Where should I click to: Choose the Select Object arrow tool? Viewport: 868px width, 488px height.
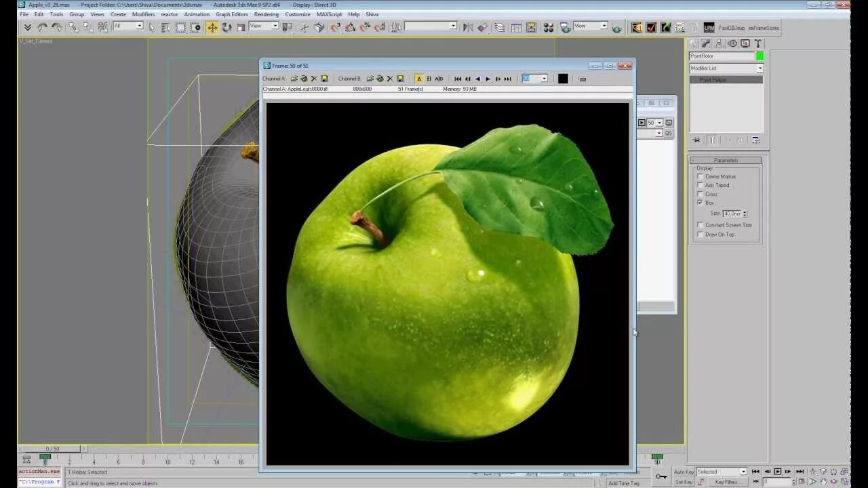point(151,27)
